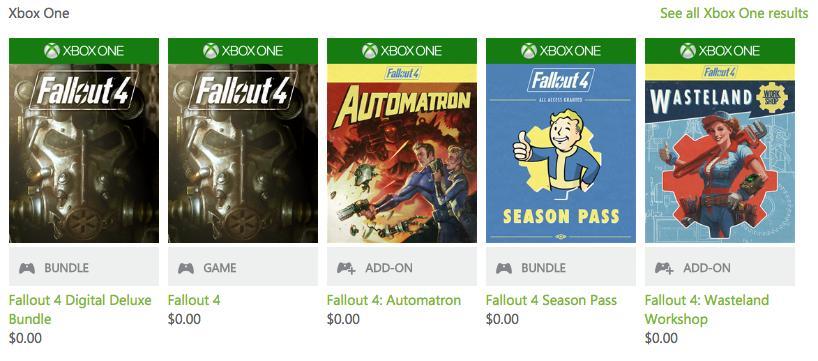Select the Fallout 4: Automatron title link

pos(394,300)
